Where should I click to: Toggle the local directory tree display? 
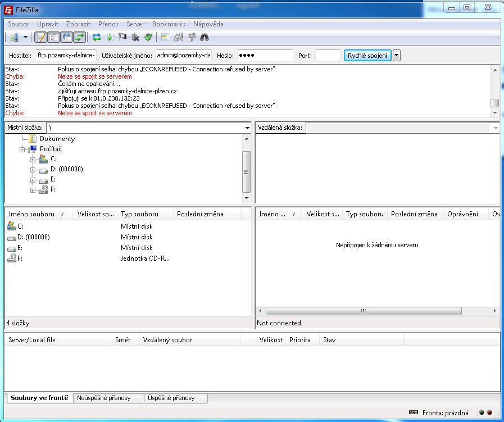coord(54,37)
